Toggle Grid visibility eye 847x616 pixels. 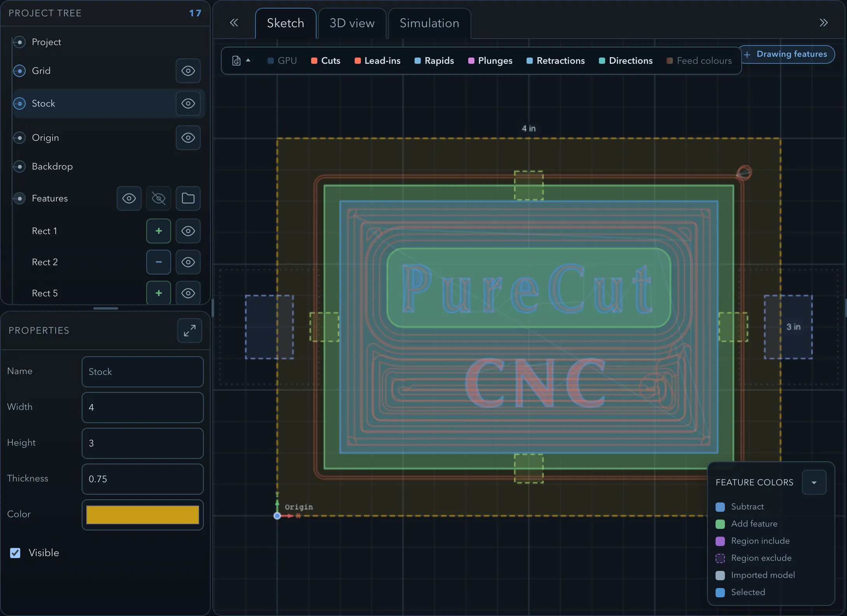click(x=188, y=71)
